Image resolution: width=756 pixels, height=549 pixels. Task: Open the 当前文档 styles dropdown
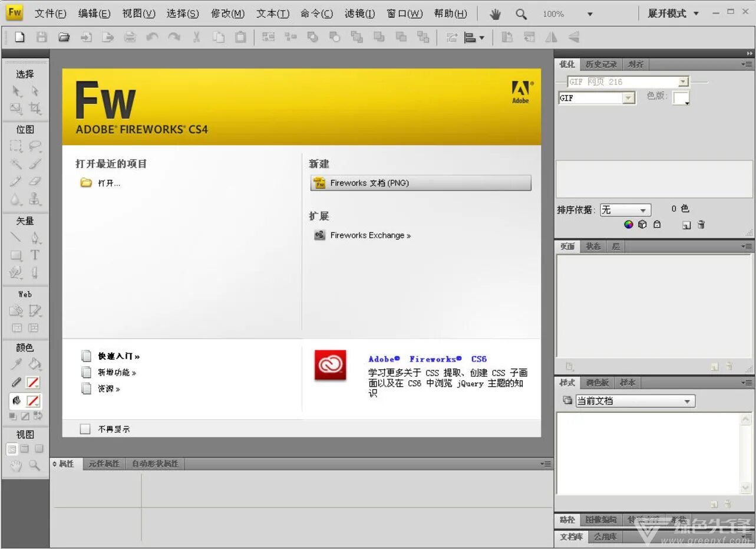point(635,401)
